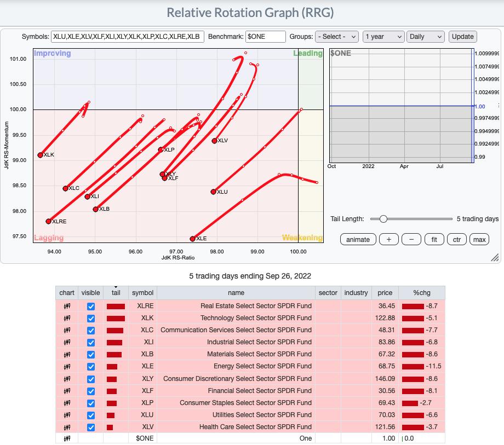The width and height of the screenshot is (504, 445).
Task: Click Energy Select Sector SPDR Fund name
Action: 262,366
